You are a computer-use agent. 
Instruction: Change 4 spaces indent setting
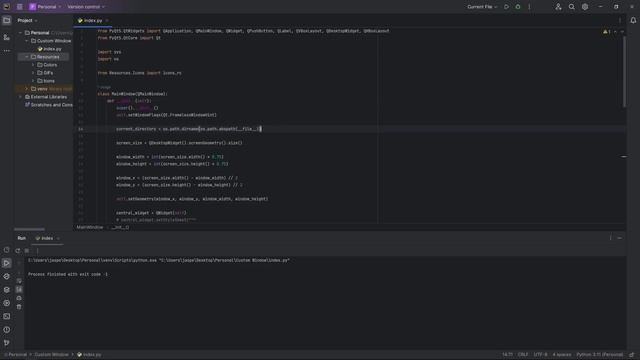[x=562, y=355]
